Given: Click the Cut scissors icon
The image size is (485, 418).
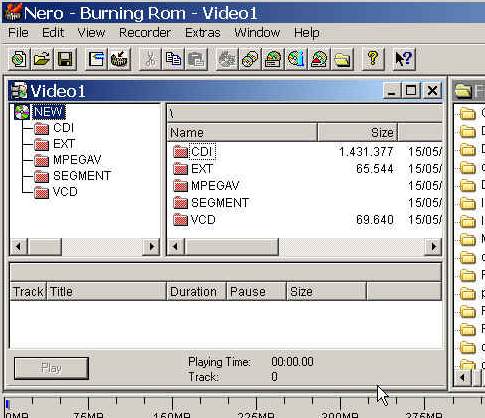Looking at the screenshot, I should 150,59.
